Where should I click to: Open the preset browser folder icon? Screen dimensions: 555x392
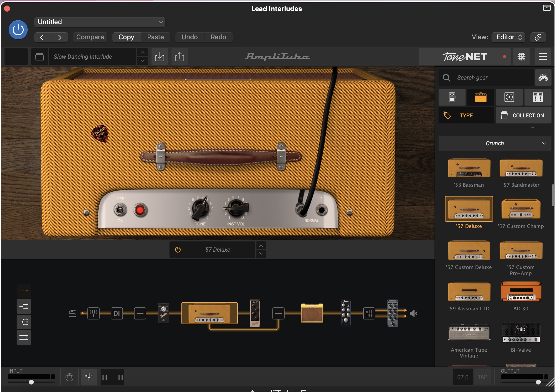[40, 56]
